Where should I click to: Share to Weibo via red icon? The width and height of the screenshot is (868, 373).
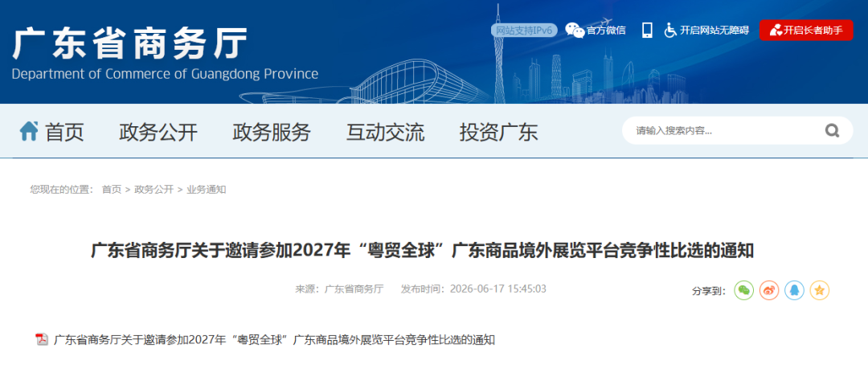pos(769,290)
